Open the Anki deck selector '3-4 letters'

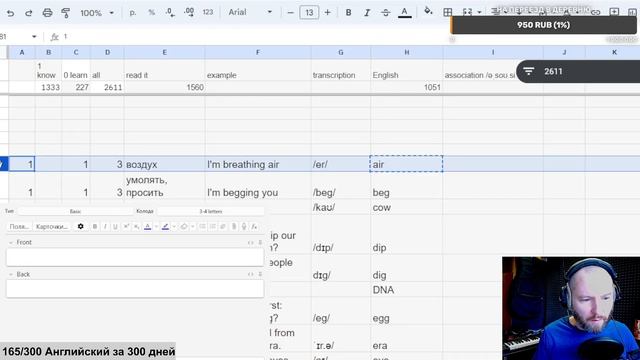[211, 211]
